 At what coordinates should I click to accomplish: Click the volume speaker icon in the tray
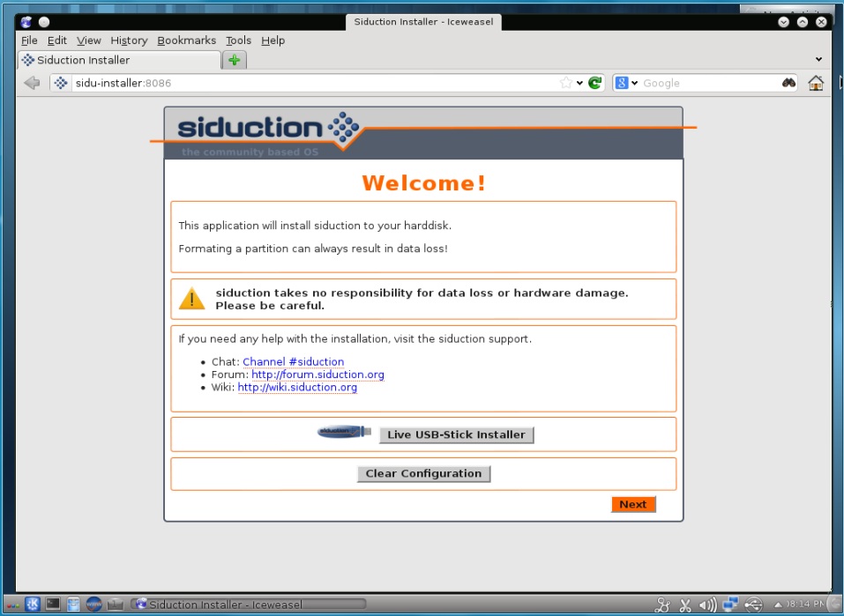pyautogui.click(x=707, y=605)
